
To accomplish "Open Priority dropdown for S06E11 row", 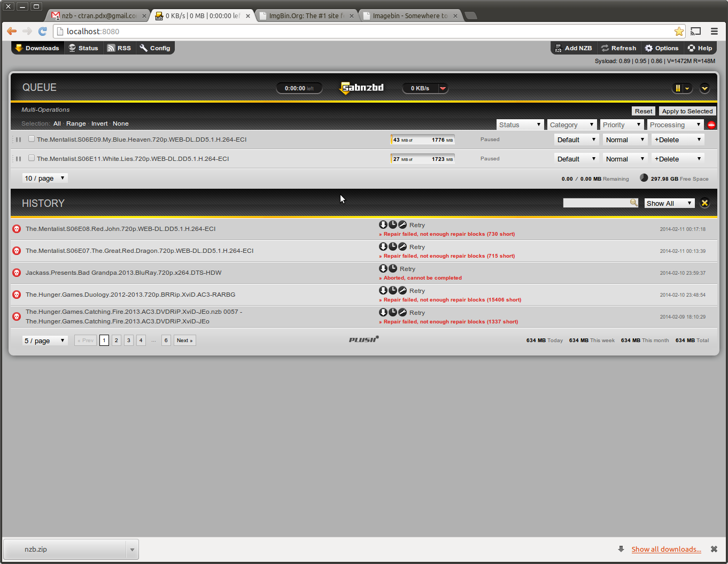I will click(625, 159).
